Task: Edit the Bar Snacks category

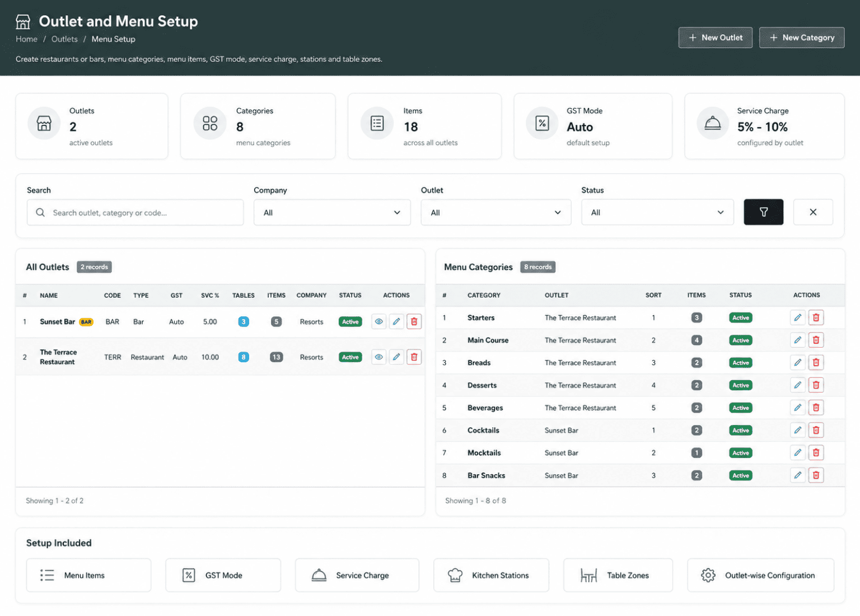Action: pyautogui.click(x=798, y=475)
